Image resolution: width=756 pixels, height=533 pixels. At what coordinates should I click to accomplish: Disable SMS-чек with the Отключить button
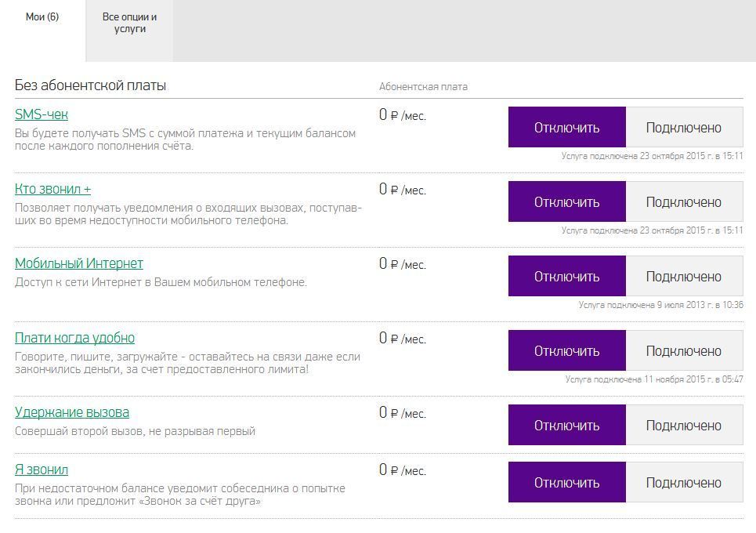click(x=567, y=127)
